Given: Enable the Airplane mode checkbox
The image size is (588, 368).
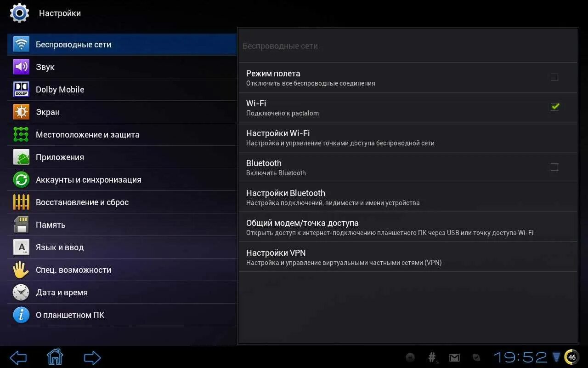Looking at the screenshot, I should click(554, 77).
